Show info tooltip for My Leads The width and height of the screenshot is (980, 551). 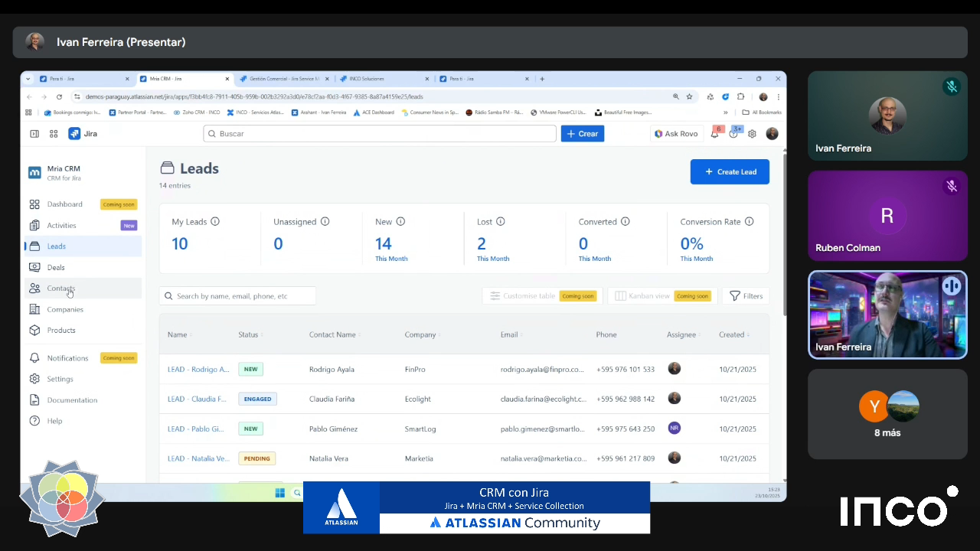point(215,222)
